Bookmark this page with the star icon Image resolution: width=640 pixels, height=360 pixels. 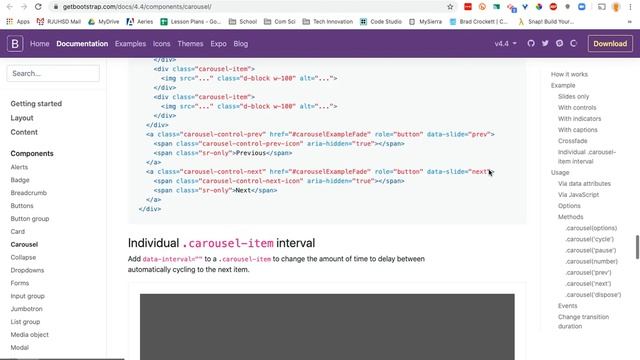[450, 7]
